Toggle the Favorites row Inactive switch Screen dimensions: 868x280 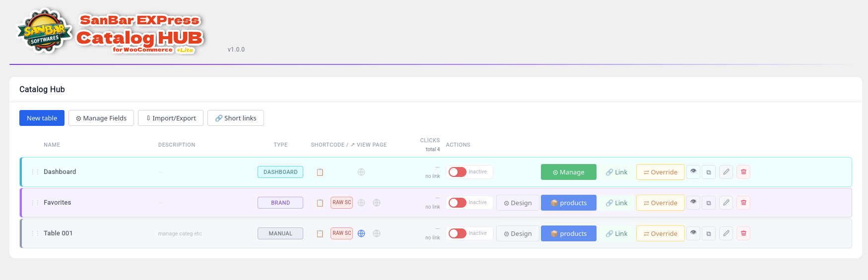pos(457,203)
